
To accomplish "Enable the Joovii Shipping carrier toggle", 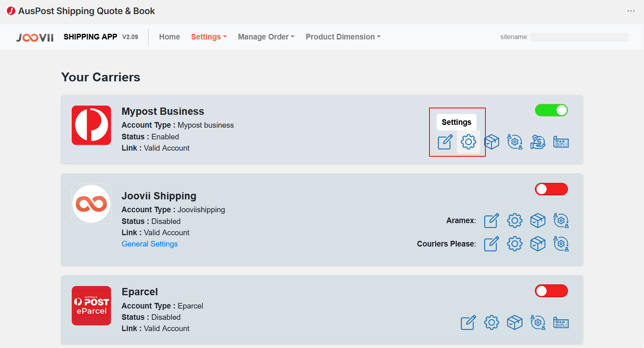I will tap(551, 189).
